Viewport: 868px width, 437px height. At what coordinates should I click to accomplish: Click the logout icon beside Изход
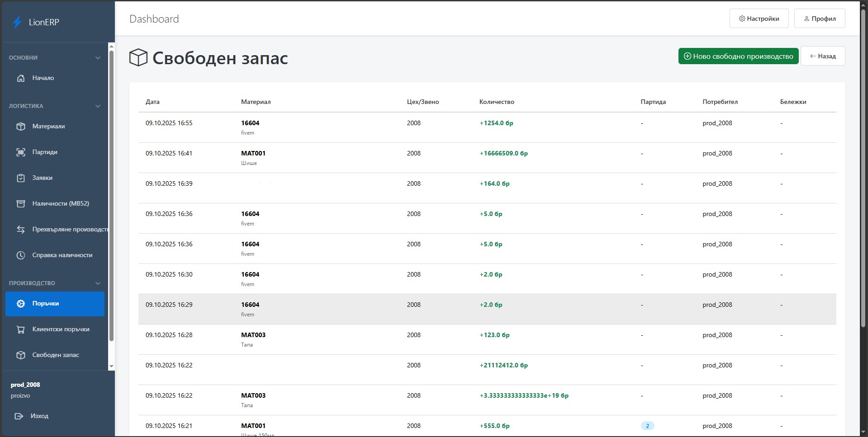19,416
